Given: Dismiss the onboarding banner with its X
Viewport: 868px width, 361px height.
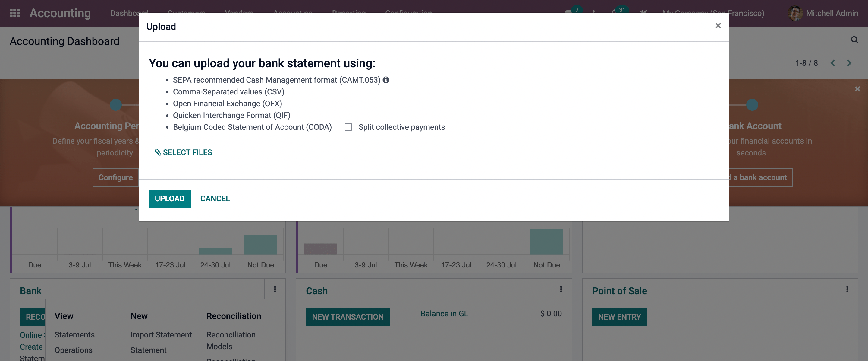Looking at the screenshot, I should pos(857,89).
